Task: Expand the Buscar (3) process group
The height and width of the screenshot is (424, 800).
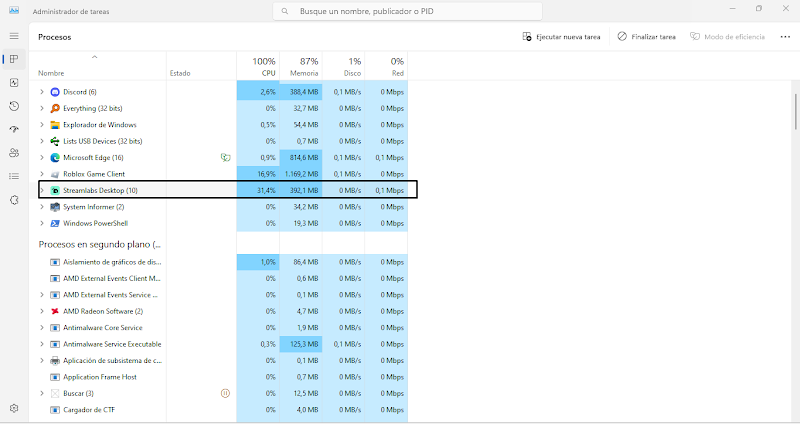Action: point(42,393)
